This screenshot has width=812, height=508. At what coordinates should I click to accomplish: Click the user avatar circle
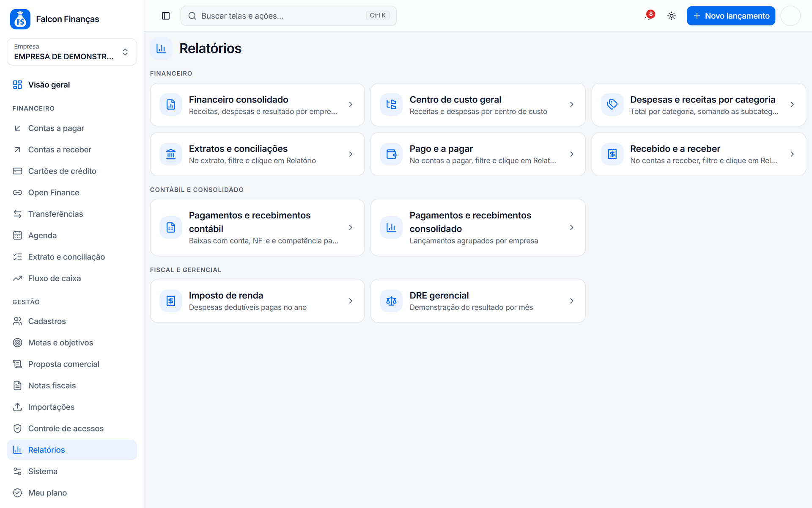[790, 16]
